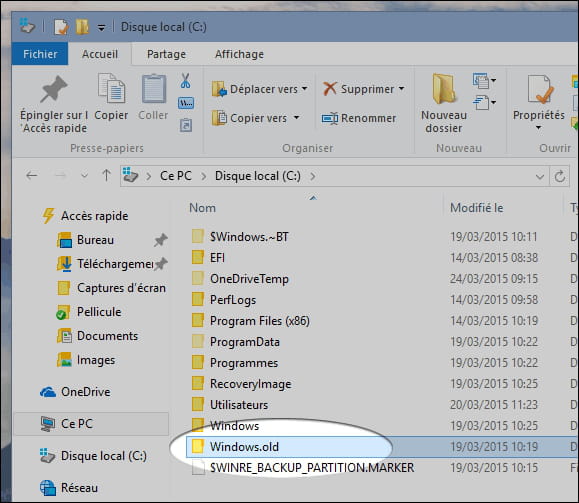Click the Cut scissors icon

185,81
